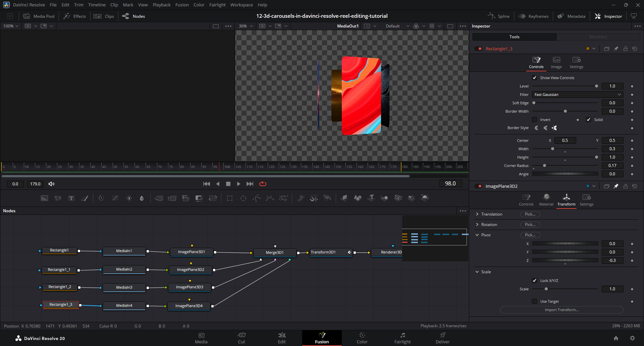
Task: Toggle the loop playback button
Action: pyautogui.click(x=263, y=184)
